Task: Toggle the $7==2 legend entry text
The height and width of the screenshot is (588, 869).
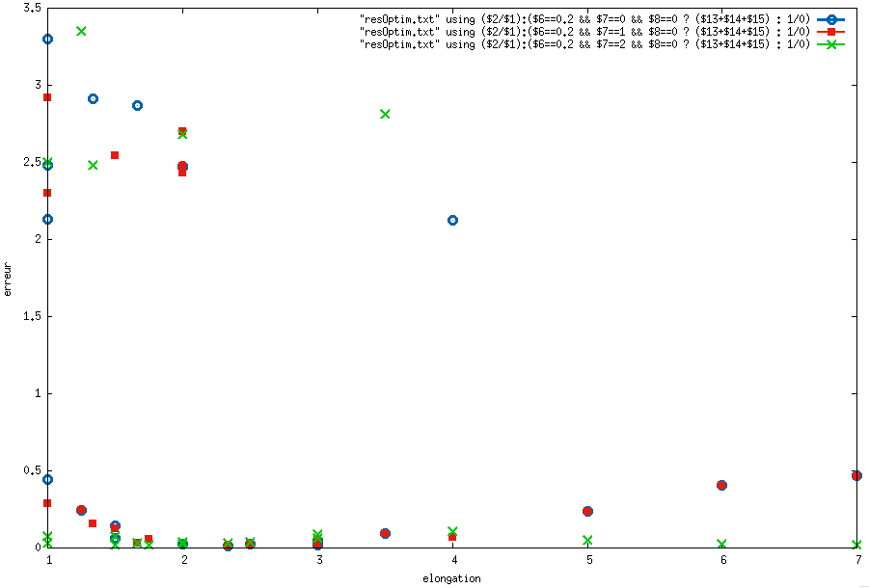Action: coord(584,45)
